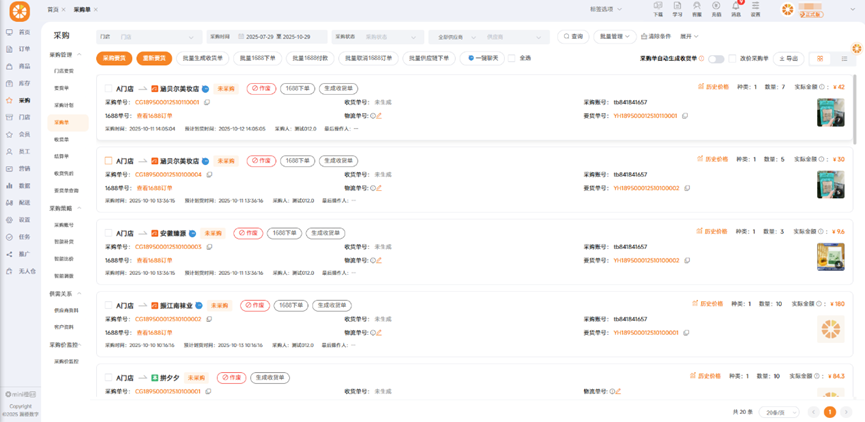The height and width of the screenshot is (422, 865).
Task: Open 消息 notifications bell
Action: tap(736, 9)
